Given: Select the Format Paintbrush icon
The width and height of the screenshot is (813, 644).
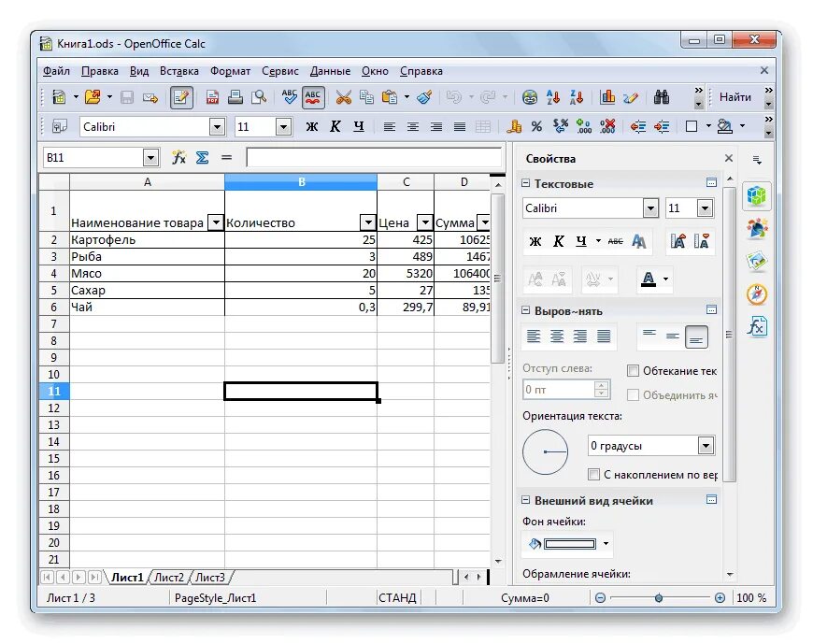Looking at the screenshot, I should coord(424,97).
